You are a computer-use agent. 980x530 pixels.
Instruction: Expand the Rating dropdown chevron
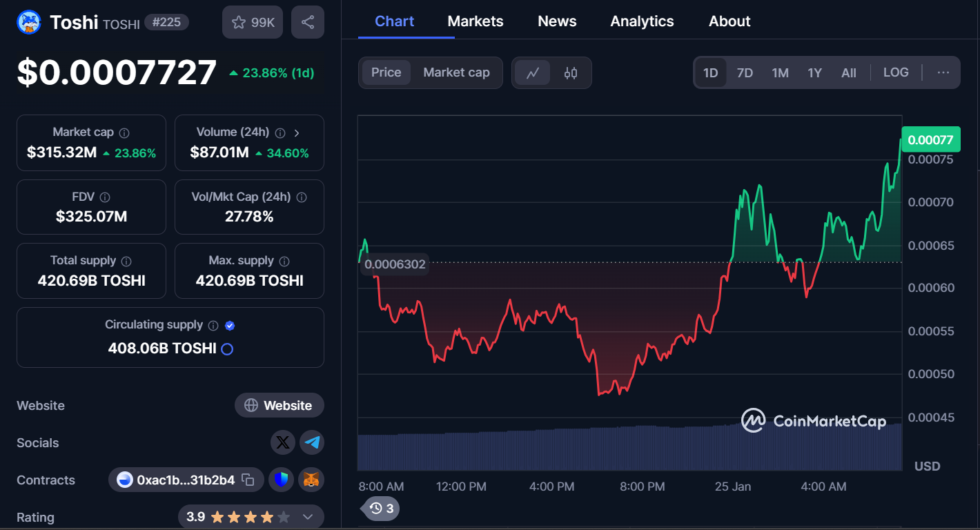click(306, 516)
